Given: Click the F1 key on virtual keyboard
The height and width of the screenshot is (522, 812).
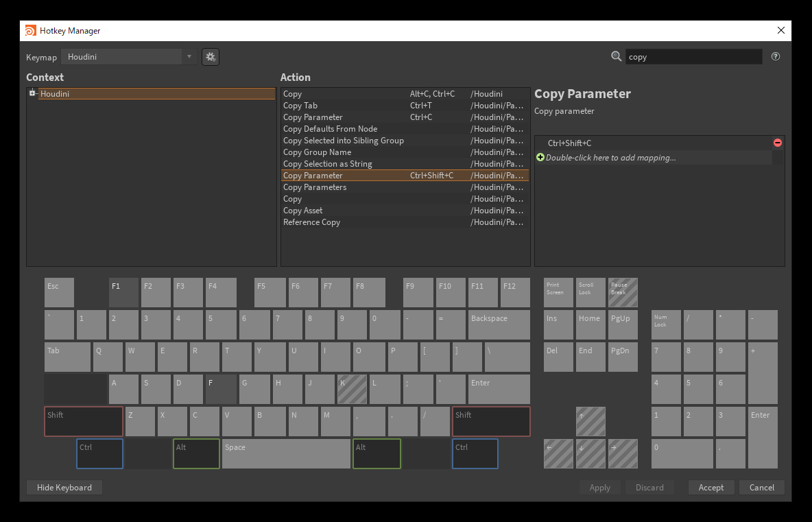Looking at the screenshot, I should point(123,293).
